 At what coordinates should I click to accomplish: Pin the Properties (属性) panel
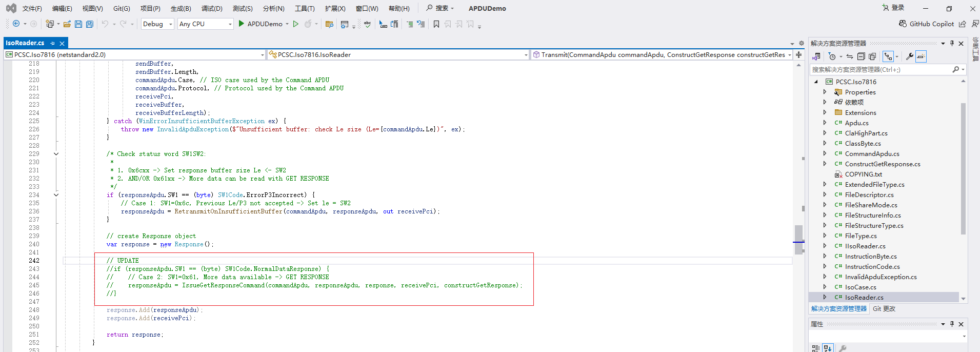[952, 324]
